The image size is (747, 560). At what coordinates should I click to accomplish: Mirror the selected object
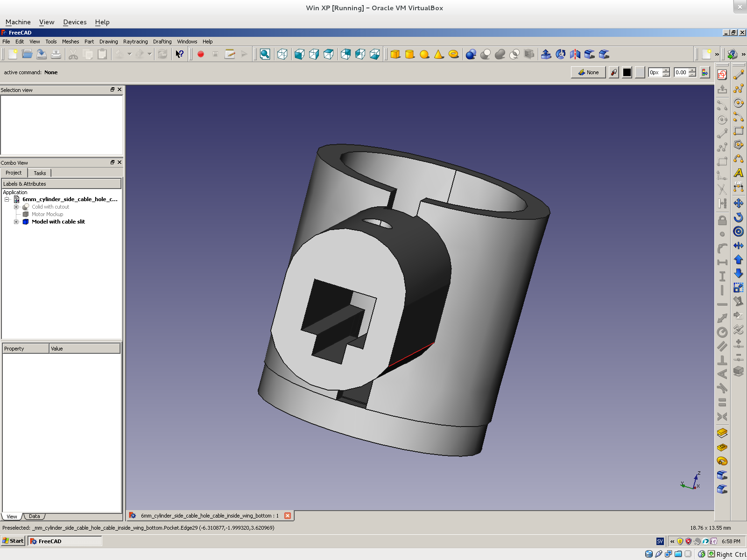pyautogui.click(x=575, y=54)
